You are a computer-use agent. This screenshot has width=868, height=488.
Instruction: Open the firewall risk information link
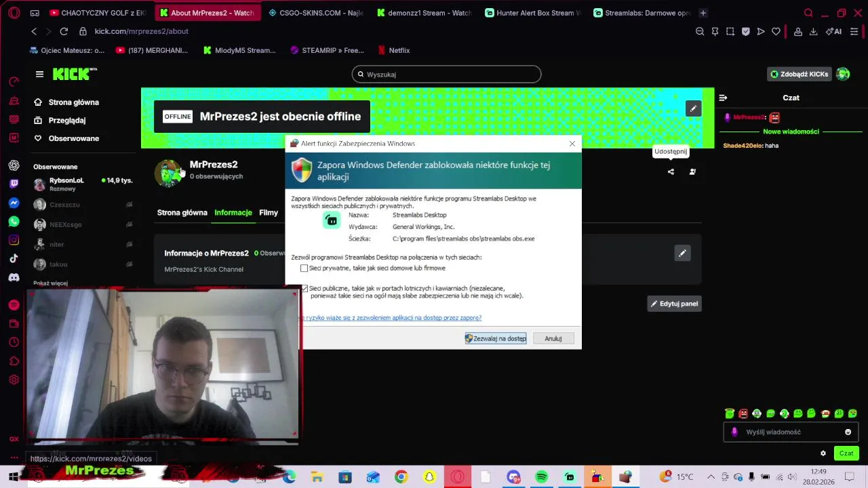[391, 318]
